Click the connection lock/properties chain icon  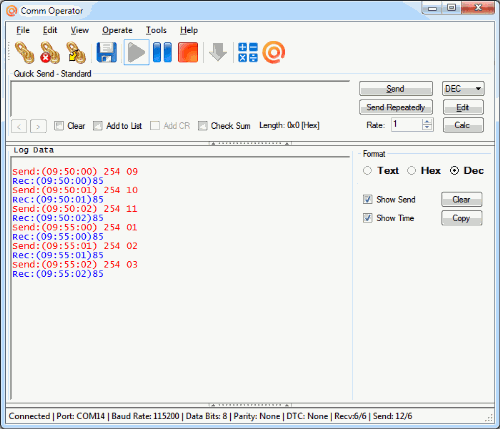point(76,52)
